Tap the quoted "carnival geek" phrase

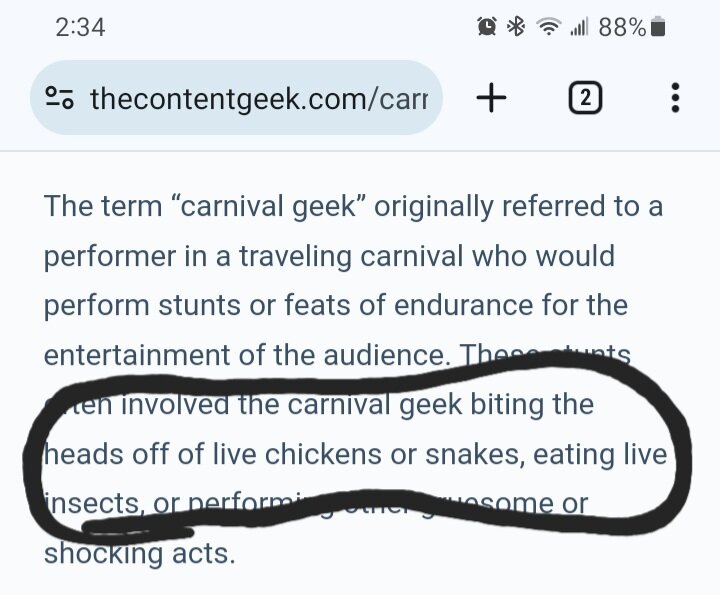[x=268, y=206]
